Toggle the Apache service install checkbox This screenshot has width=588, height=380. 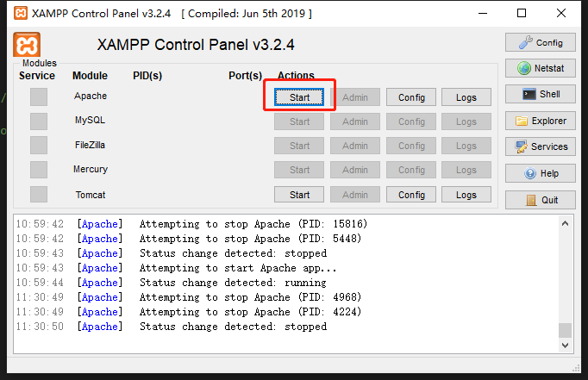click(39, 97)
